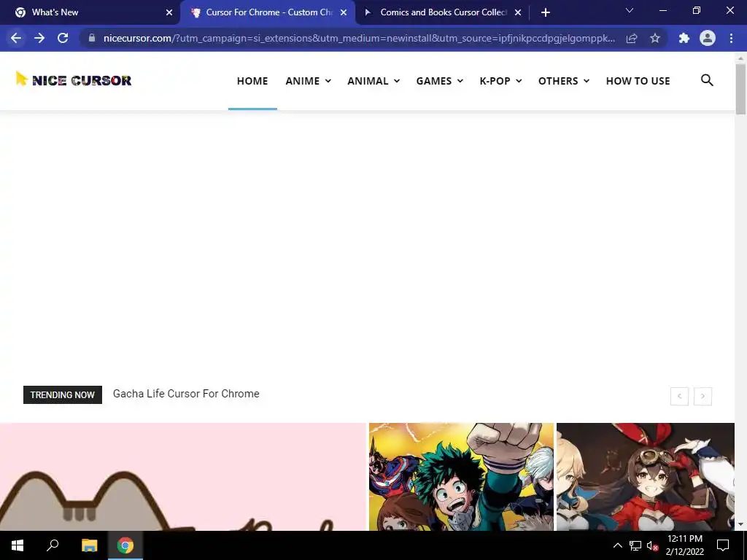Go forward to the next page

pyautogui.click(x=39, y=38)
